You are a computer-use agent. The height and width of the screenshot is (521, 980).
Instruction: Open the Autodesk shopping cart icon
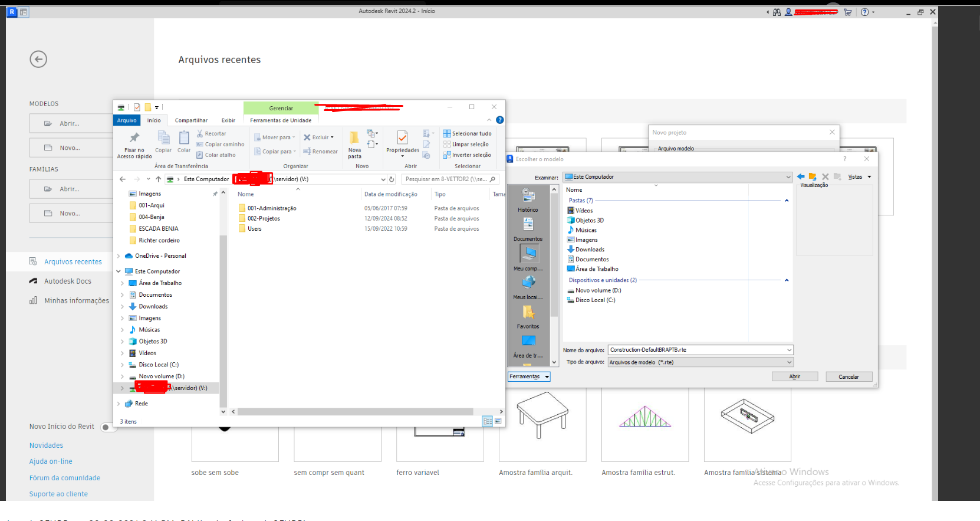click(847, 12)
